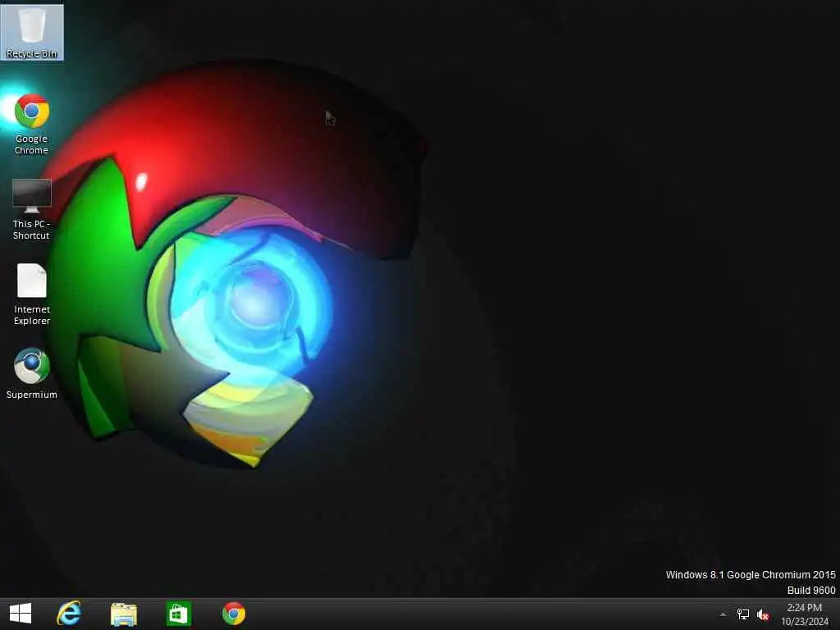
Task: Show hidden system tray icons
Action: [x=724, y=614]
